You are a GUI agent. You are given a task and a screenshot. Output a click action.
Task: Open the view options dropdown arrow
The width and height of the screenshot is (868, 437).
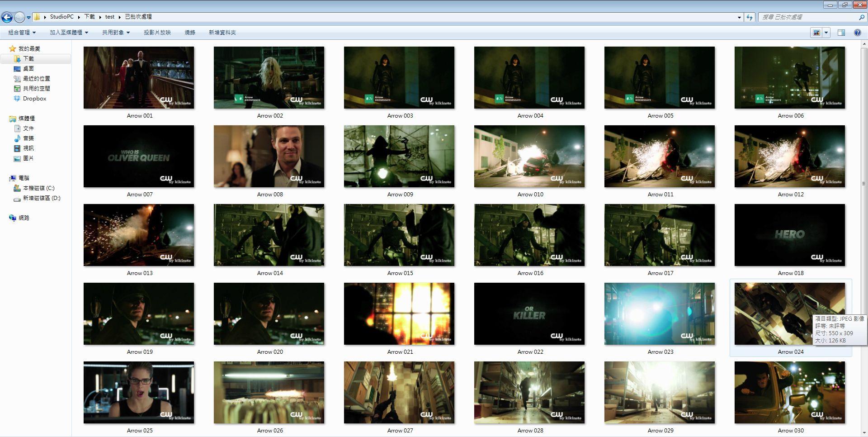pos(826,33)
